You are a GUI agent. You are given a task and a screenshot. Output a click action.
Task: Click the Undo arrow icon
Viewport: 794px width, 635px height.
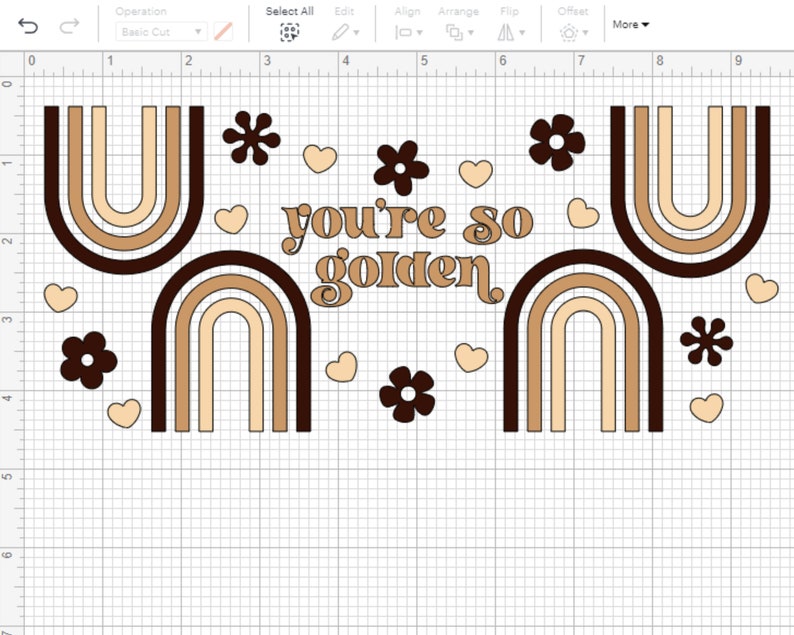pyautogui.click(x=28, y=25)
